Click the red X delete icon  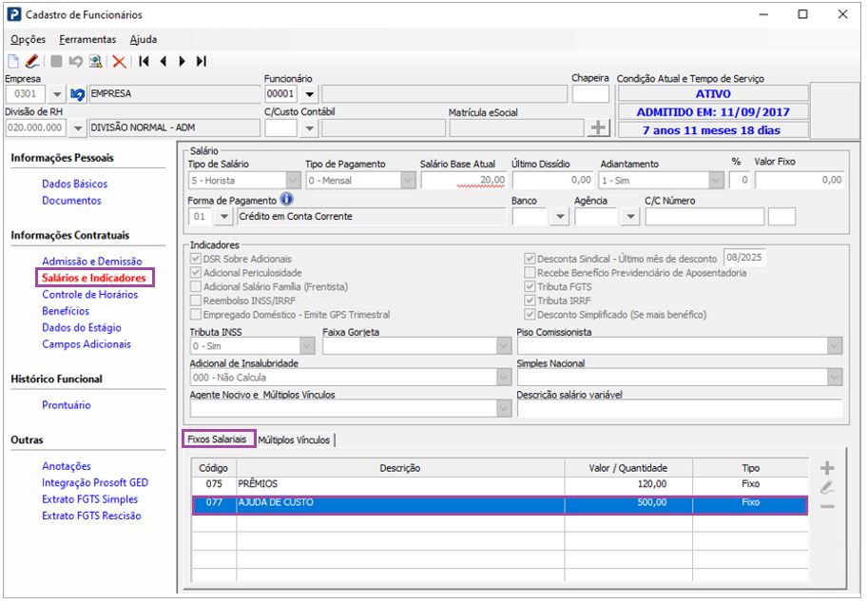[119, 61]
